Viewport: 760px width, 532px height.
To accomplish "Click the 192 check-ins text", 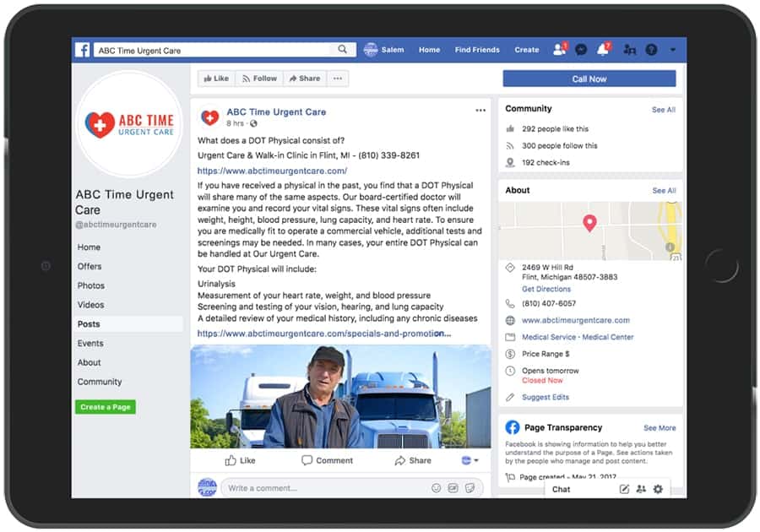I will [x=546, y=163].
